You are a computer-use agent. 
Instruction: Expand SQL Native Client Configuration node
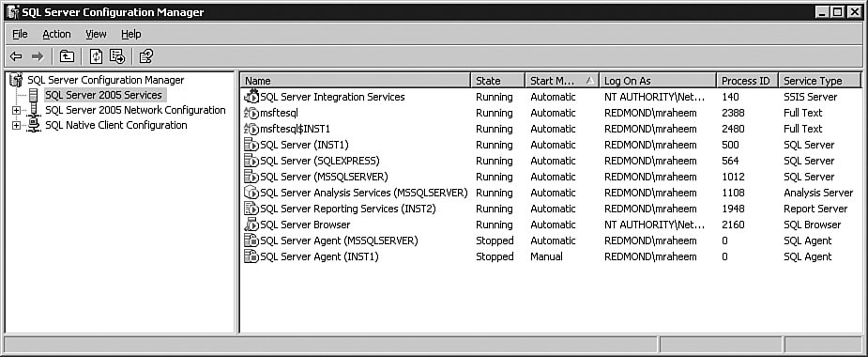point(16,126)
